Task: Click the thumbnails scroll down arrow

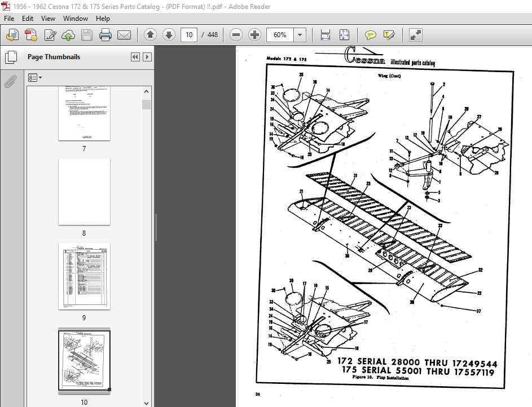Action: [x=146, y=403]
